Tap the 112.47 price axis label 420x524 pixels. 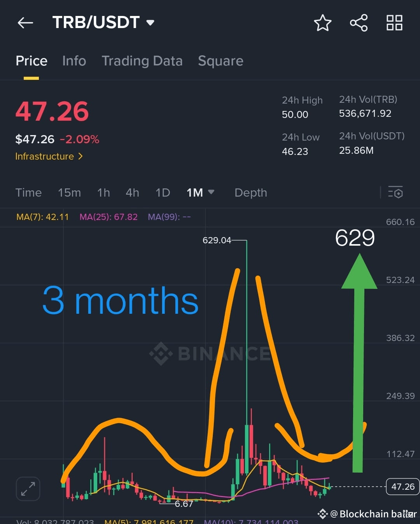401,454
